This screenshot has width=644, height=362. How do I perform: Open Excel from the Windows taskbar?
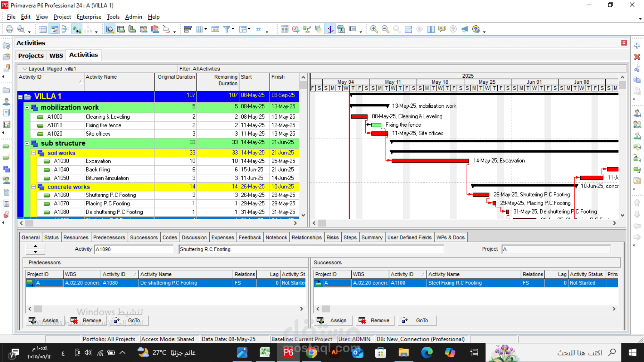click(x=265, y=353)
